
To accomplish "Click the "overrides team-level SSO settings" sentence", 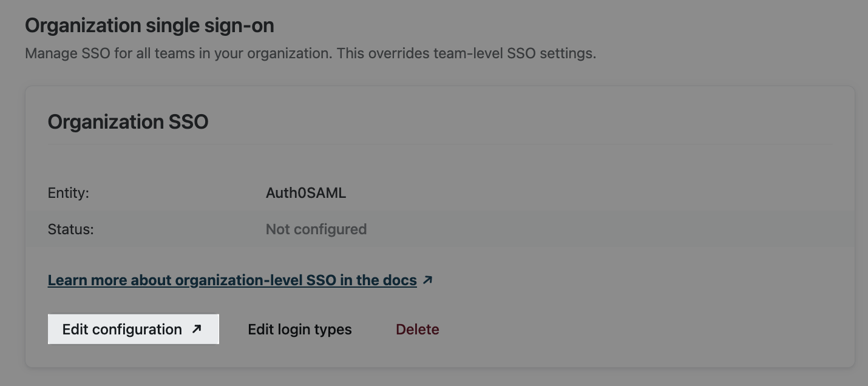I will pyautogui.click(x=466, y=53).
